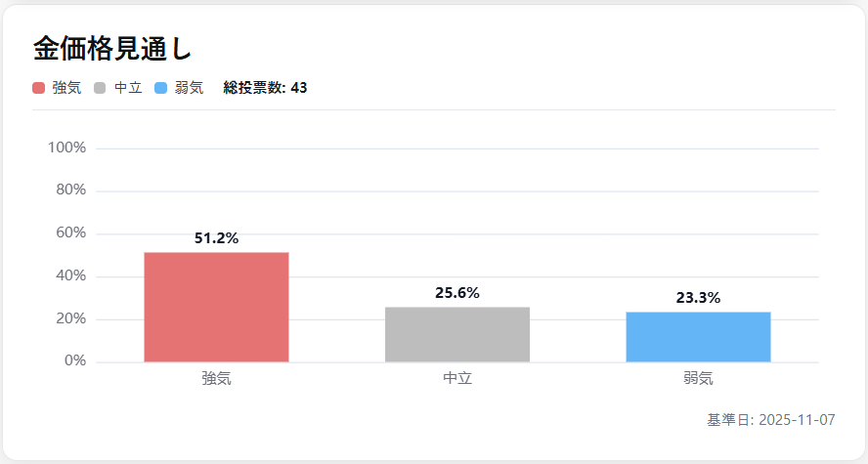Click the 25.6% value label
This screenshot has height=464, width=868.
click(457, 293)
